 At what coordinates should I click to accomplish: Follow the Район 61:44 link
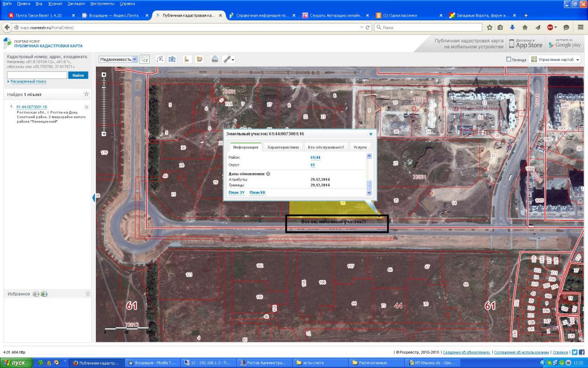tap(315, 158)
